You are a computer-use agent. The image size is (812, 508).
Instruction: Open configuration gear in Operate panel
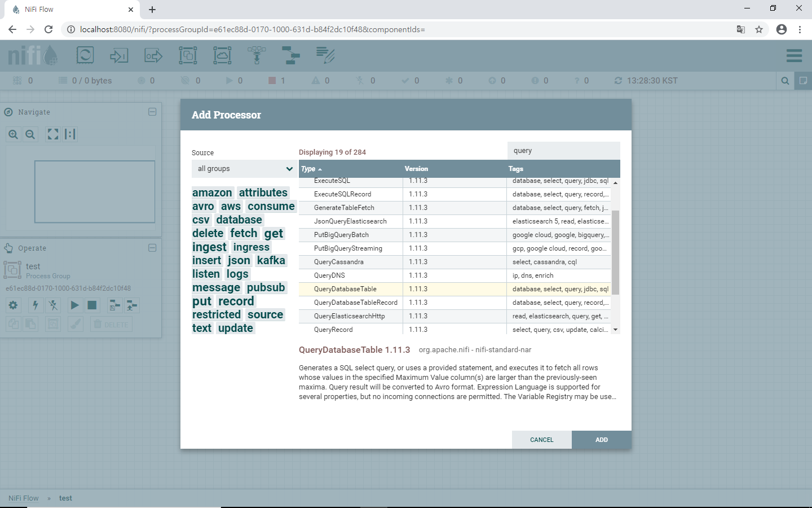14,305
